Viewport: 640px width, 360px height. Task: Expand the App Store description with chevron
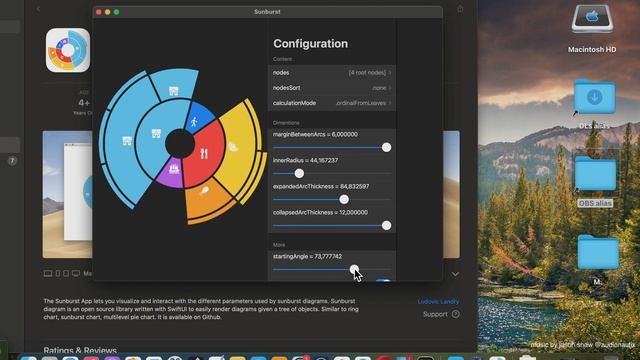455,274
